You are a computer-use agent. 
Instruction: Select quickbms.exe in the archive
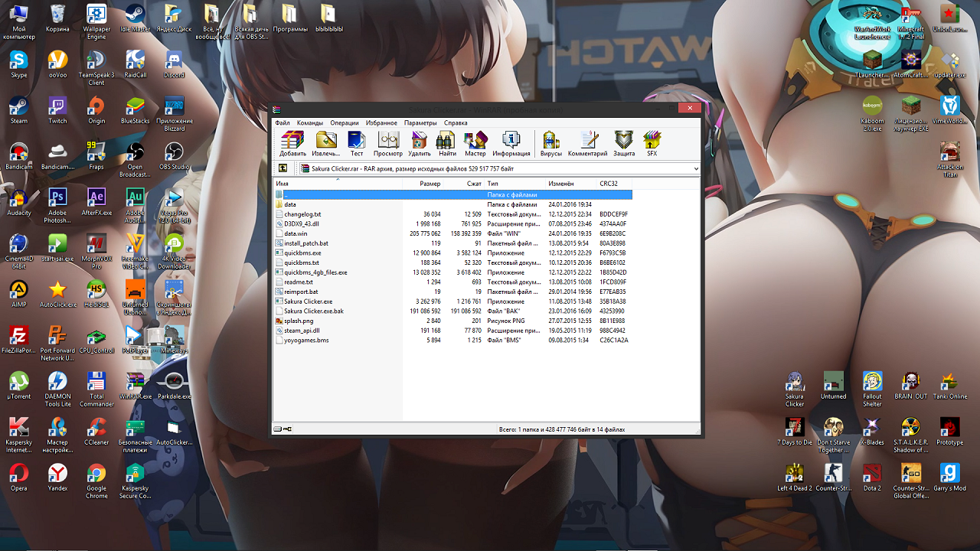pyautogui.click(x=453, y=253)
